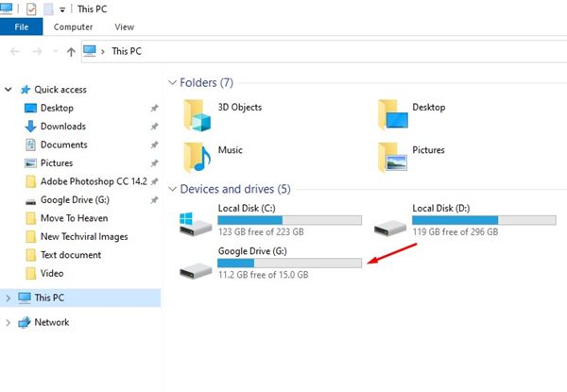Select the Local Disk (C:) drive icon

[196, 224]
